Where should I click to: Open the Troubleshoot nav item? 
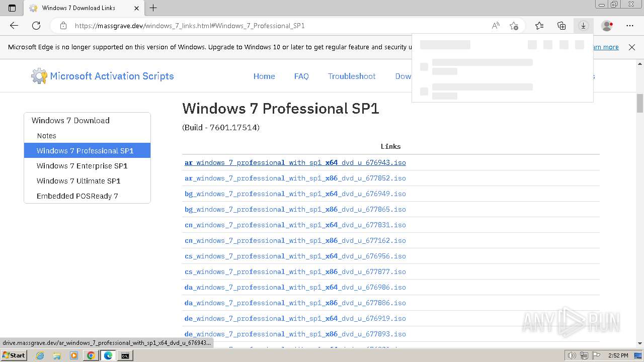point(352,76)
